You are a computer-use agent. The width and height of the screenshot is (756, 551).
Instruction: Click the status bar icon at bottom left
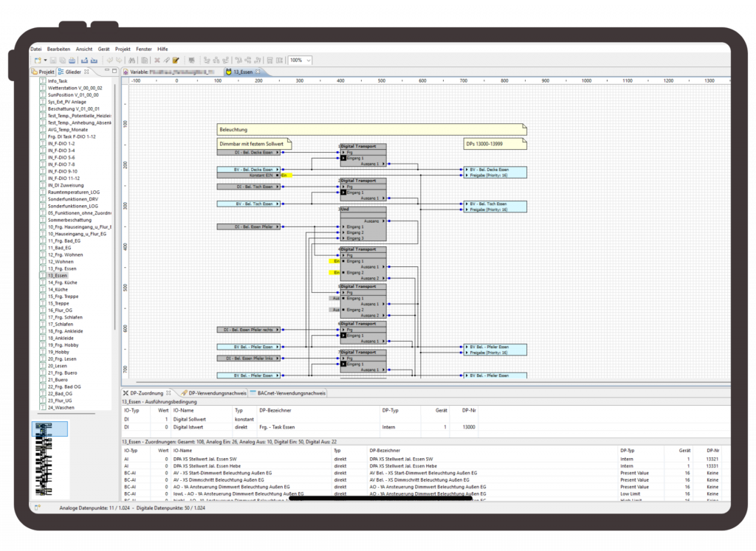click(37, 508)
